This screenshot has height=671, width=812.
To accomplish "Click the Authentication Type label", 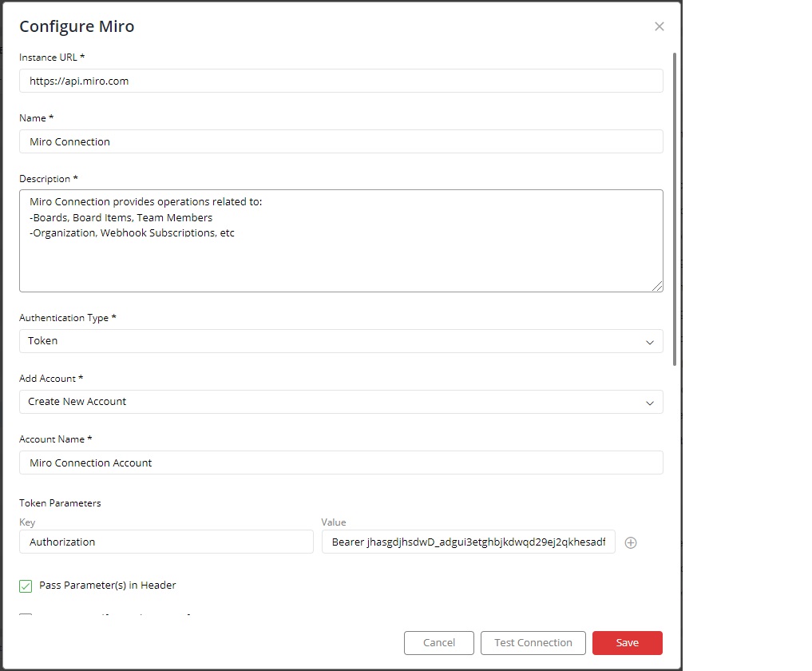I will click(x=67, y=318).
